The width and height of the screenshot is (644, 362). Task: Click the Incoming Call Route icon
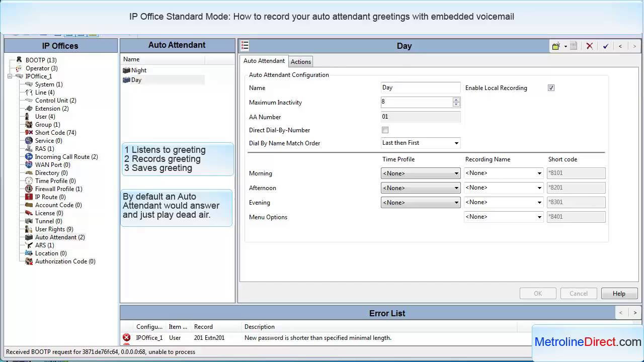click(29, 157)
